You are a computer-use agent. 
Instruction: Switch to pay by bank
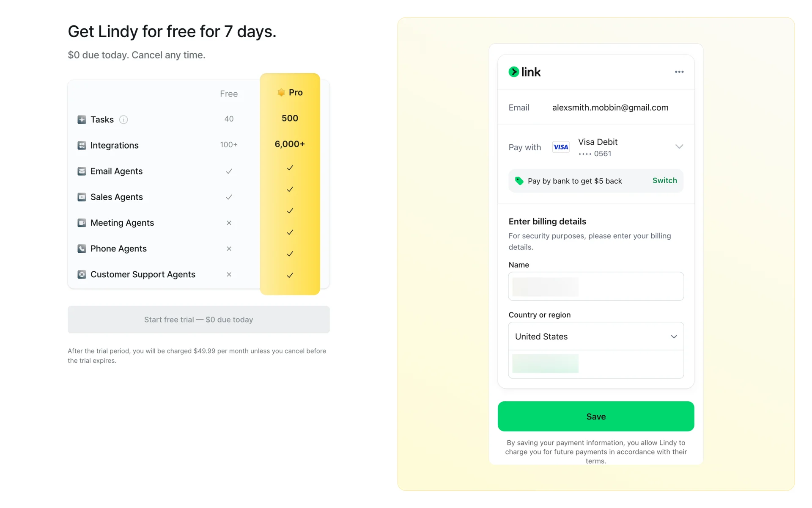tap(664, 181)
